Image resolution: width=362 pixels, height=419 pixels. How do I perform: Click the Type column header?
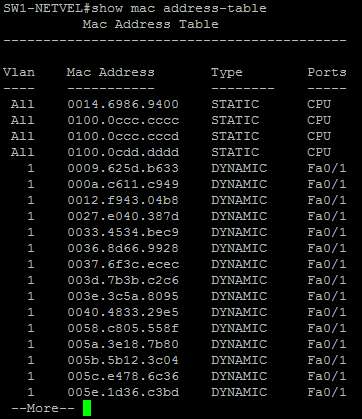(227, 73)
